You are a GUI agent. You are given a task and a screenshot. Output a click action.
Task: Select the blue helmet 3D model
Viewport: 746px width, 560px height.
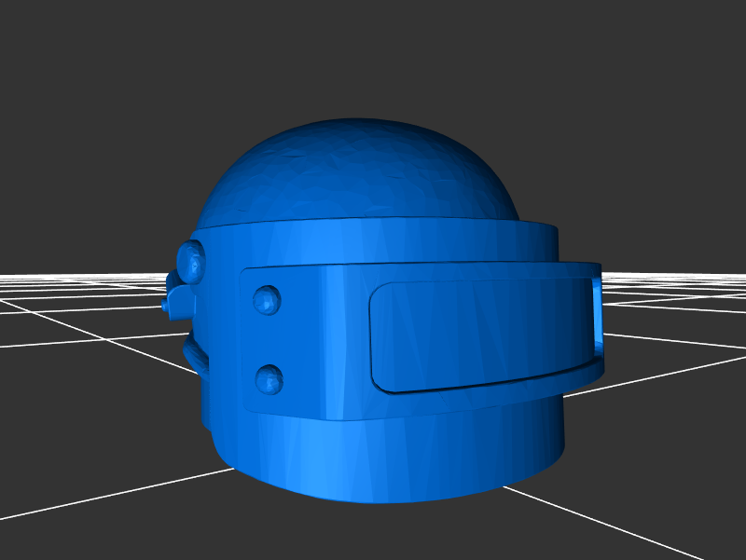coord(384,311)
